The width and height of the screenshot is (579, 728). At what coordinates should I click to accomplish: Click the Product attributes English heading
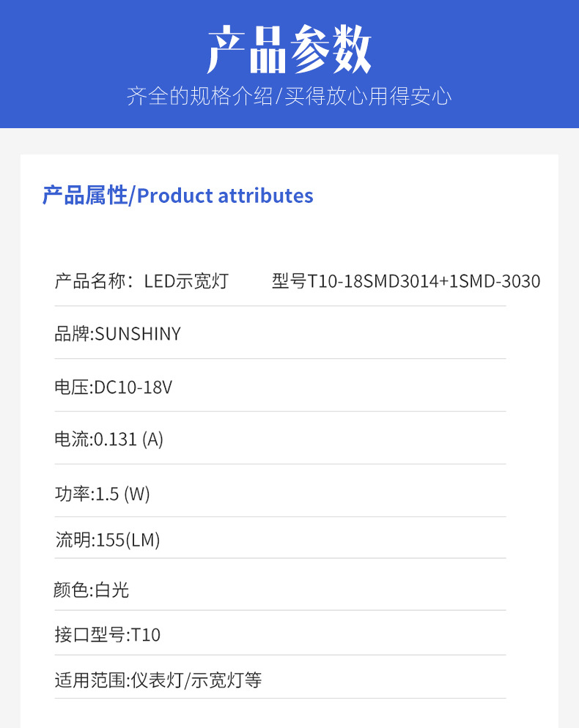(225, 196)
